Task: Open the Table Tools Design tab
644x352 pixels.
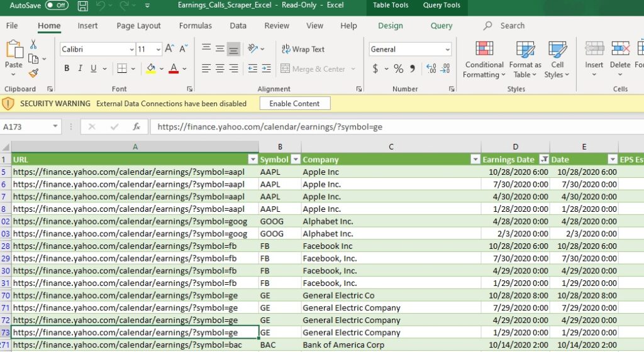Action: pos(391,25)
